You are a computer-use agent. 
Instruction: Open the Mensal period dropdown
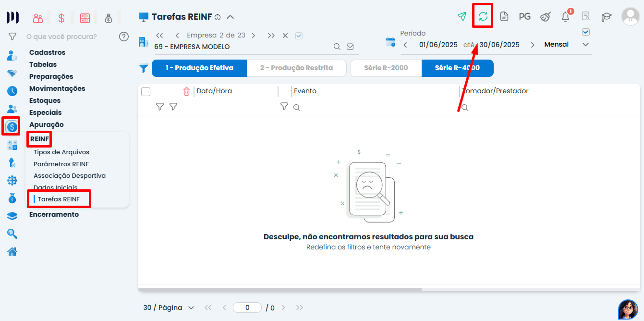pos(566,45)
